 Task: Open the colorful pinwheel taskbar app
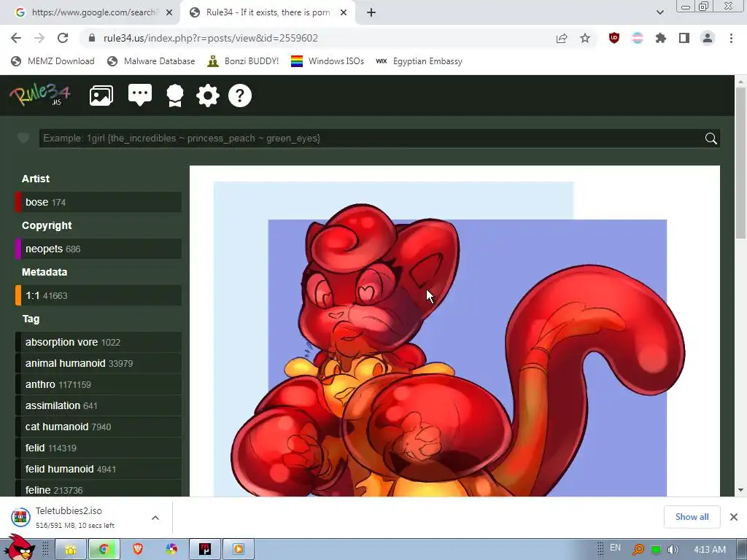coord(171,550)
